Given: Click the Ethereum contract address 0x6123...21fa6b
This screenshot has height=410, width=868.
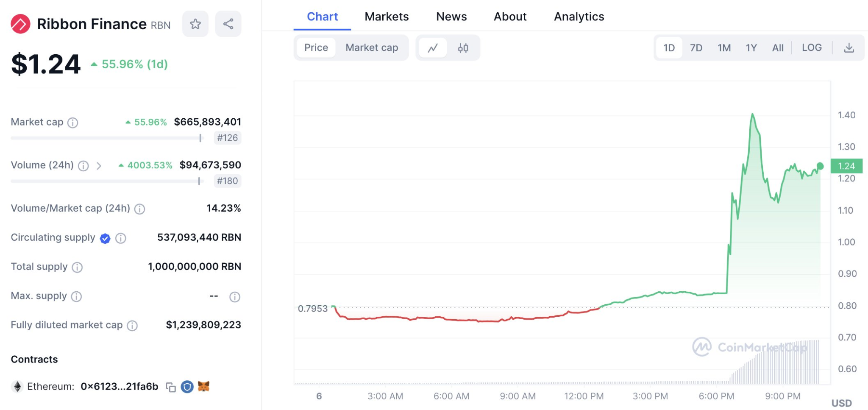Looking at the screenshot, I should coord(119,387).
